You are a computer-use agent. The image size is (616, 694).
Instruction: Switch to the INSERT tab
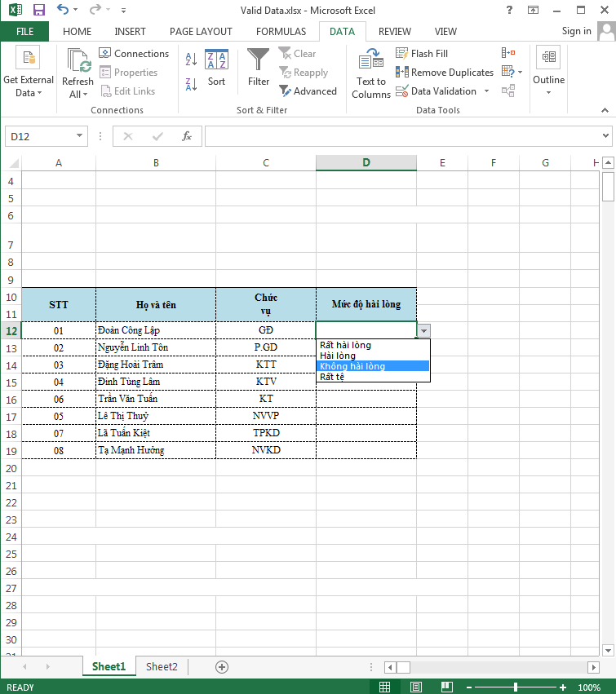[130, 32]
